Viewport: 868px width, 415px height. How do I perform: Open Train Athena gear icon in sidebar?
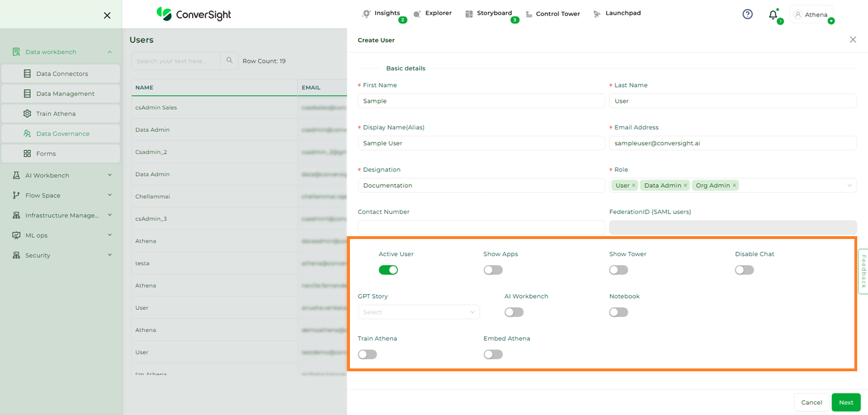point(27,114)
